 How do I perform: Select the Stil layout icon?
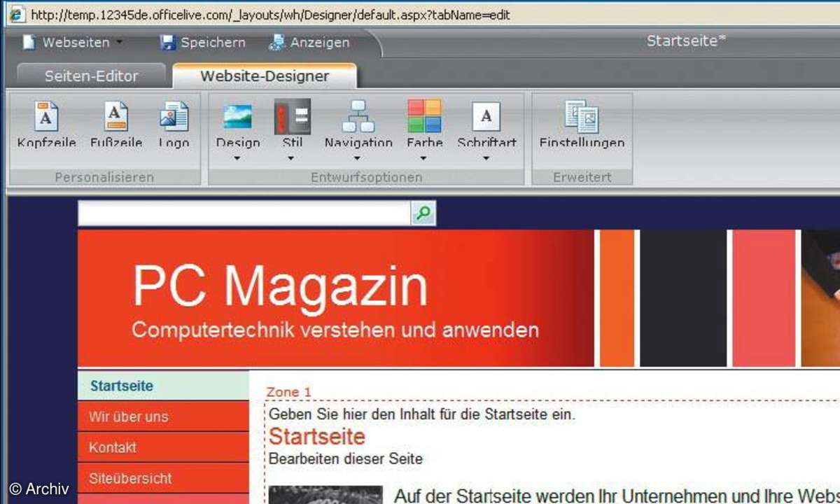[293, 116]
